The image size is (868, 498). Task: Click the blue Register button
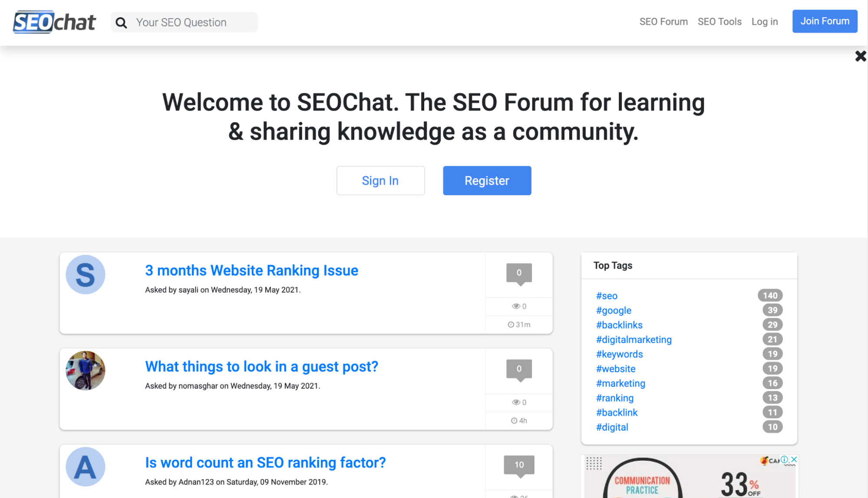tap(487, 180)
